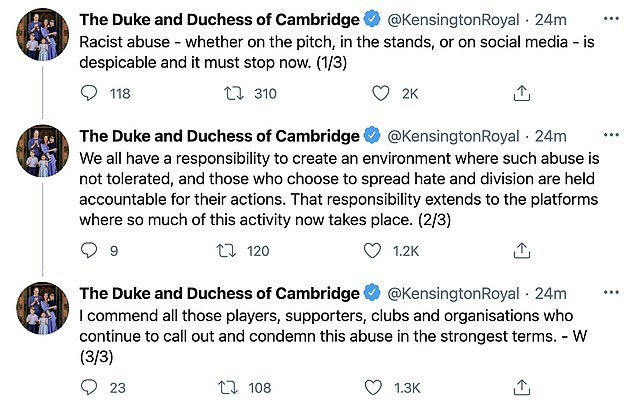Like the second tweet with 1.2K likes

pyautogui.click(x=380, y=251)
